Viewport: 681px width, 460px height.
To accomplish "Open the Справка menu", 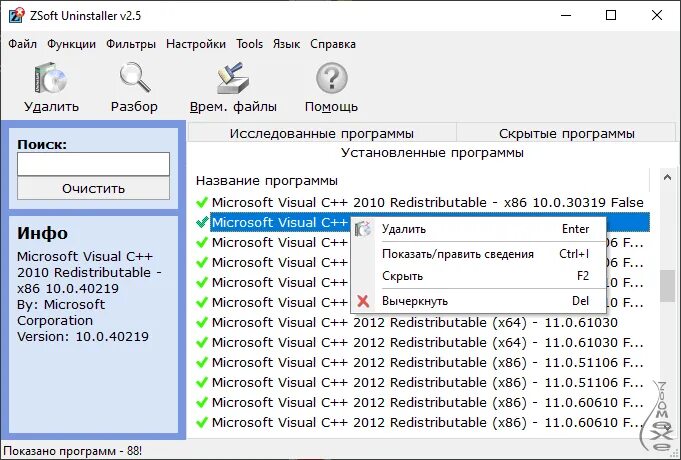I will tap(333, 44).
